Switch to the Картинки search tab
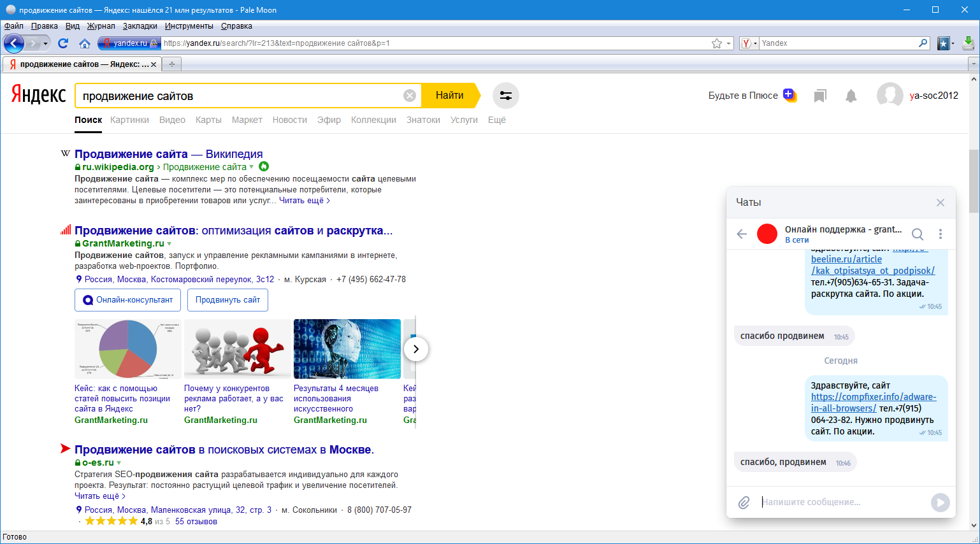 129,120
